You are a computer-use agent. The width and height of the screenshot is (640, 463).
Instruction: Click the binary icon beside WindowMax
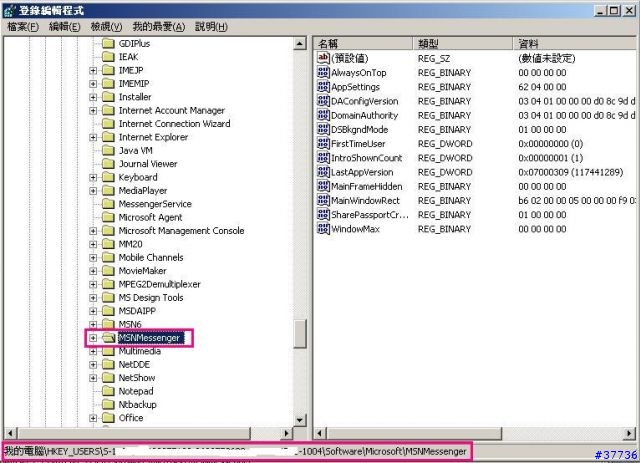[323, 229]
